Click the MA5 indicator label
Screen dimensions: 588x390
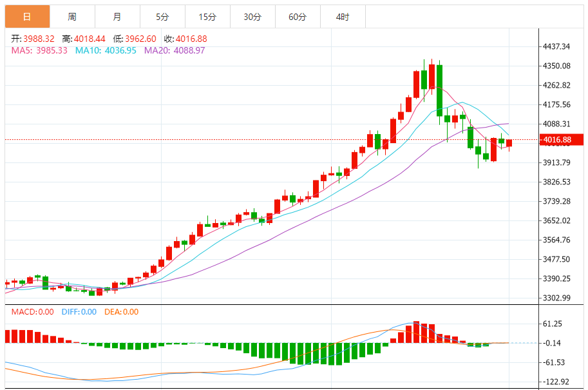pyautogui.click(x=39, y=50)
